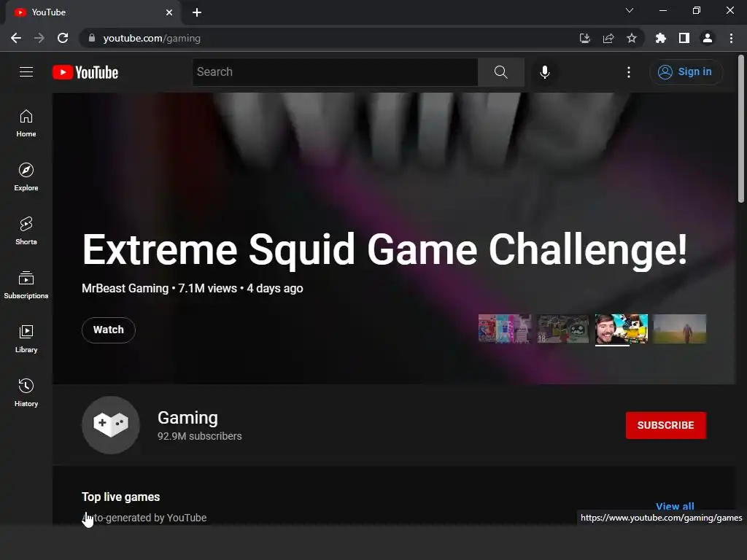The height and width of the screenshot is (560, 747).
Task: Click the Gaming channel avatar
Action: [x=111, y=425]
